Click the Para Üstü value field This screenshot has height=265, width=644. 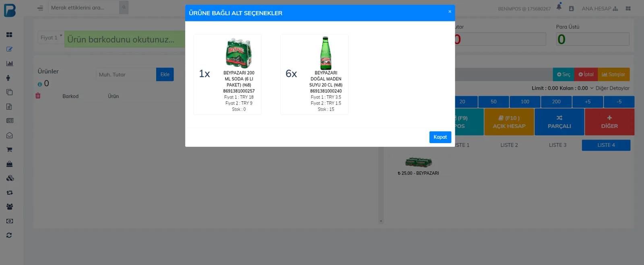click(x=592, y=39)
